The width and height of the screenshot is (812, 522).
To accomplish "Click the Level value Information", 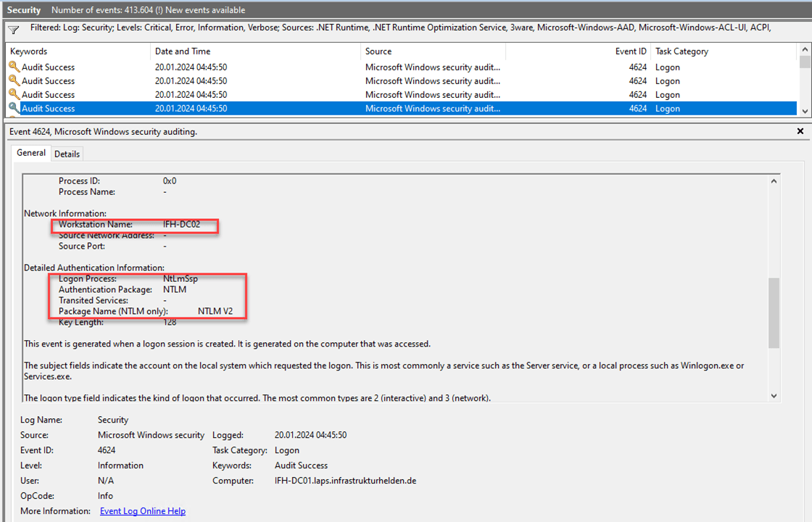I will click(x=120, y=465).
